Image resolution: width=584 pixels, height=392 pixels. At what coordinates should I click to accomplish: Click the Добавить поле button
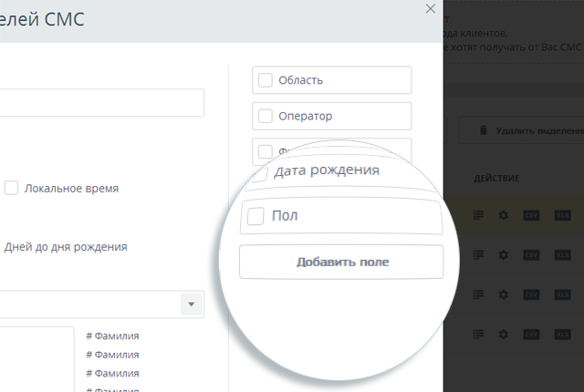(341, 262)
